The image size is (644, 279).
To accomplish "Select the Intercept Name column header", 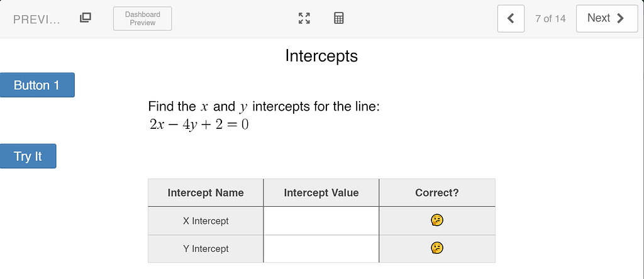I will pyautogui.click(x=206, y=192).
